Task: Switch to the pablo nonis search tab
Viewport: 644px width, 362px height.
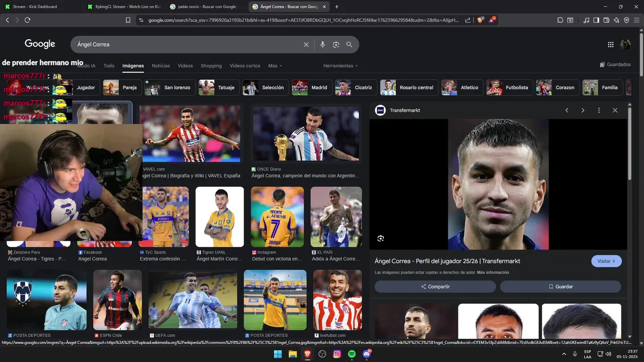Action: click(x=206, y=7)
